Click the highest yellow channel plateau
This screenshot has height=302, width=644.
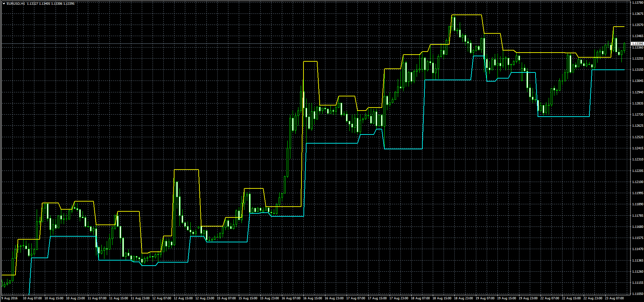coord(466,15)
